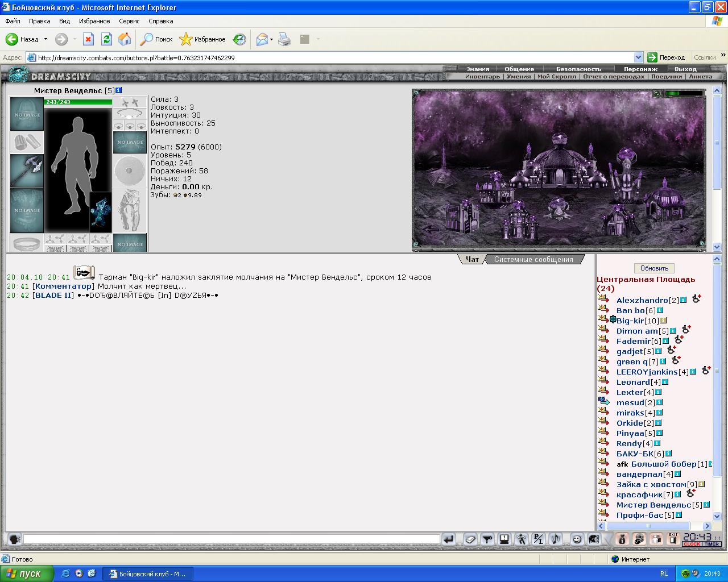Click the EXIT door icon in bottom bar
This screenshot has height=582, width=728.
click(673, 539)
